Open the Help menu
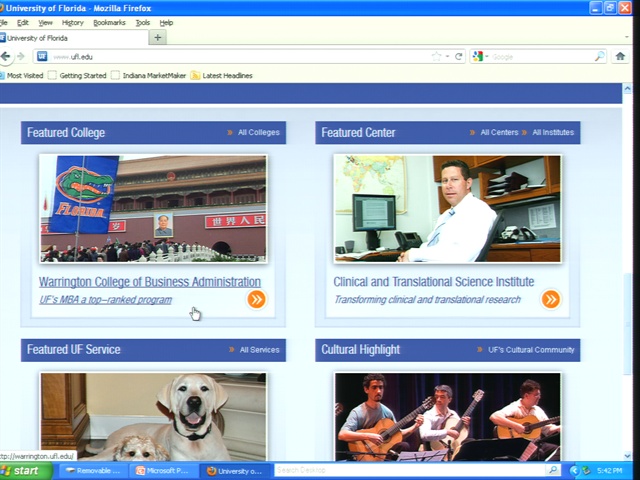640x480 pixels. pyautogui.click(x=166, y=22)
